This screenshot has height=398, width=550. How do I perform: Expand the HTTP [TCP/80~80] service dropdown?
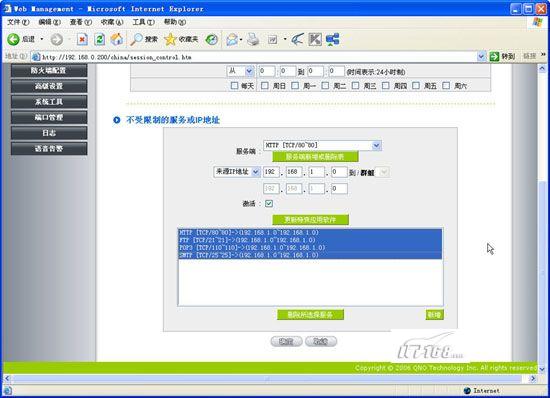(376, 145)
